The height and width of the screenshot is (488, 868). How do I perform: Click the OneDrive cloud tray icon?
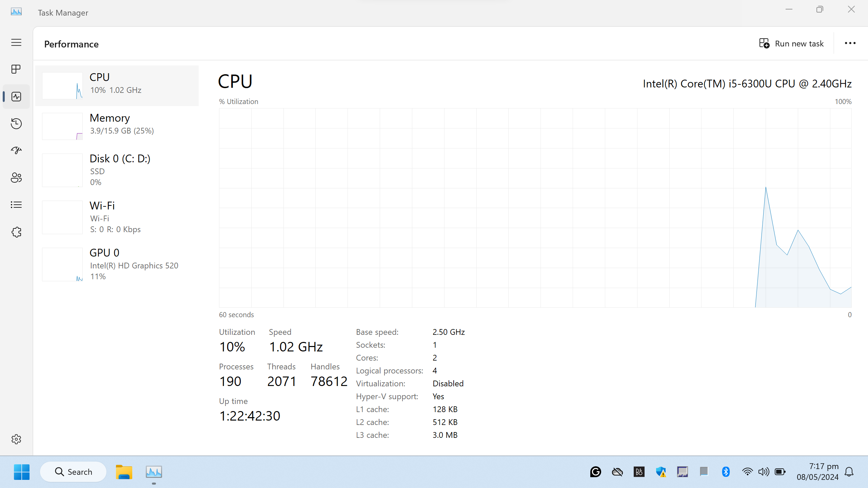(x=617, y=472)
